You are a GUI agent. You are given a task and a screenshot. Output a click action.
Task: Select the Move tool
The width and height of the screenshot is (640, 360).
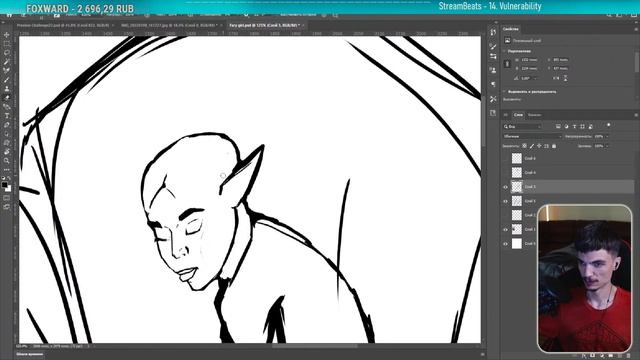[7, 35]
